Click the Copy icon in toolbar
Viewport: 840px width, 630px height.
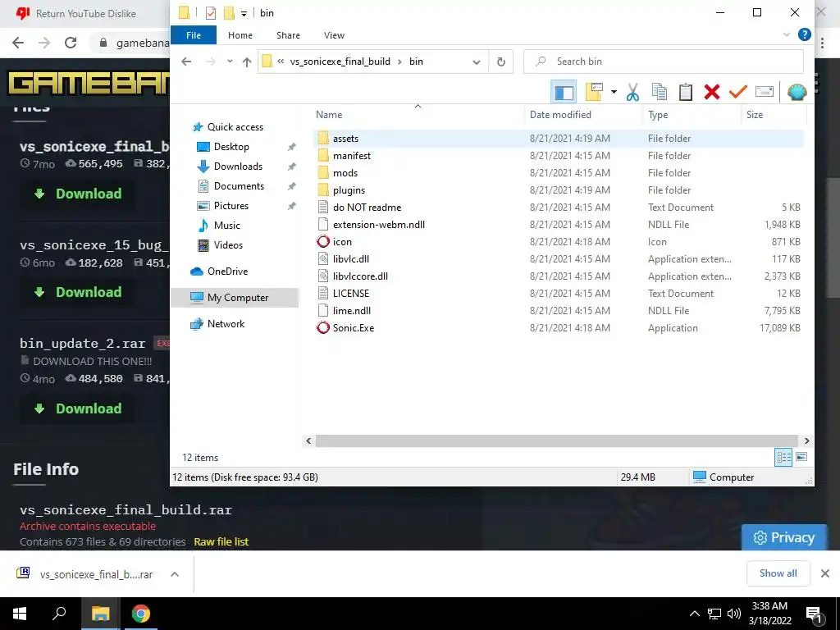tap(659, 92)
